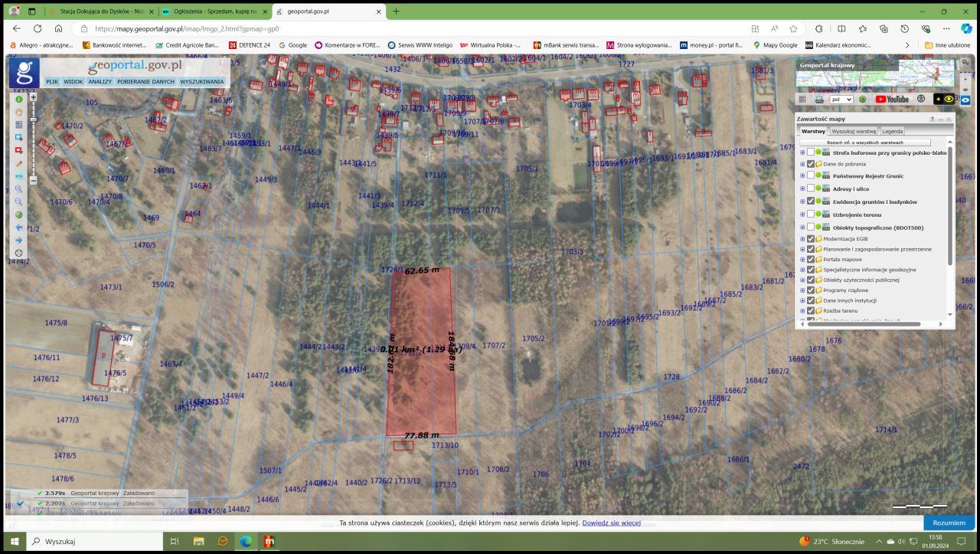Click the globe full-extent icon
The height and width of the screenshot is (554, 980).
point(19,215)
